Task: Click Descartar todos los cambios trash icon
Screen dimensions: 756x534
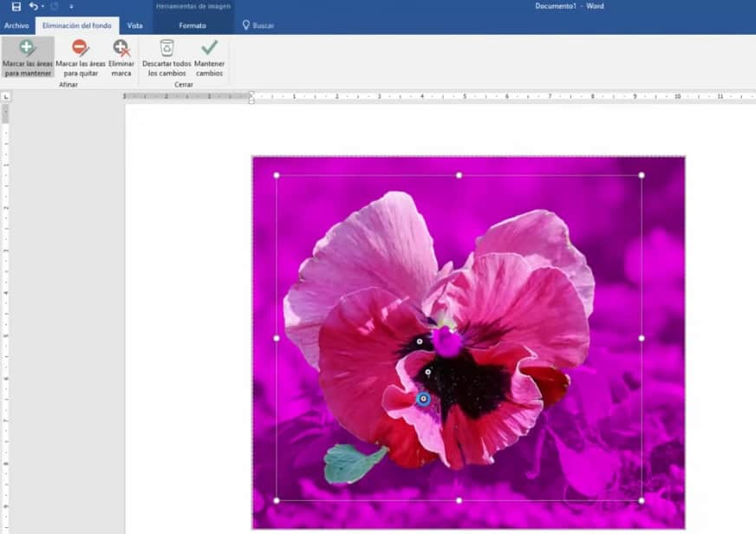Action: (166, 57)
